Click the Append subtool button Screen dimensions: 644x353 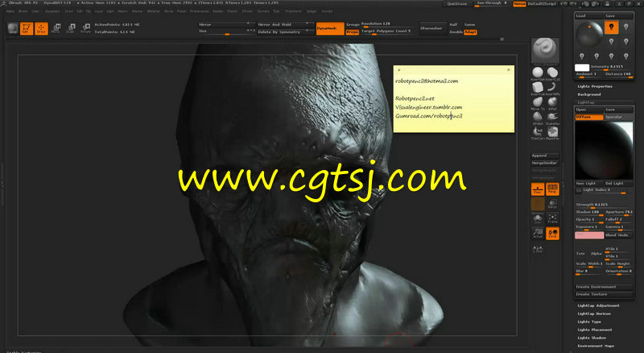(545, 156)
